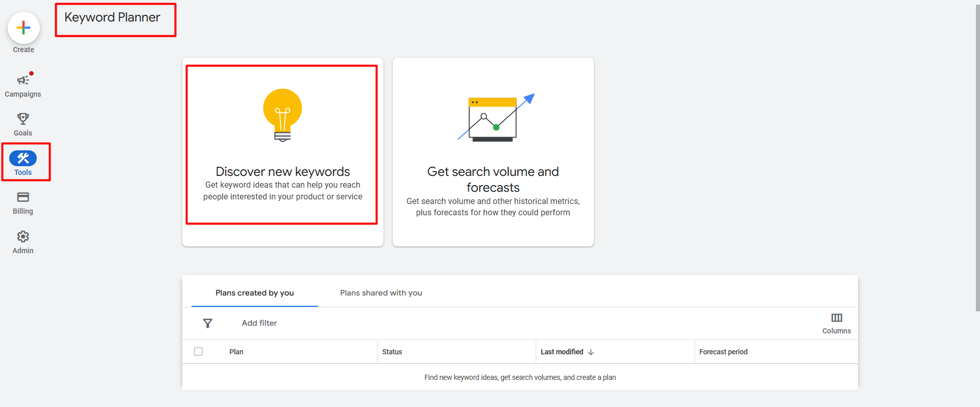This screenshot has width=980, height=407.
Task: Switch to Plans created by you tab
Action: (x=254, y=293)
